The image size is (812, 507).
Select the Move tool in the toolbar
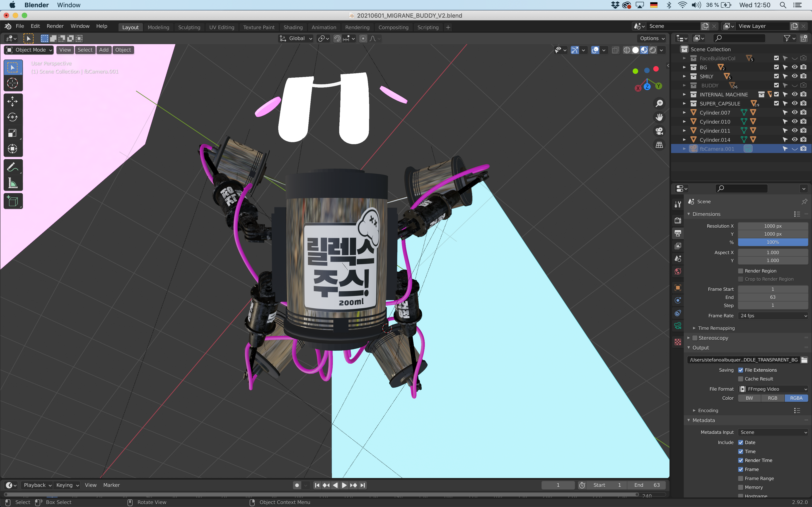coord(12,101)
